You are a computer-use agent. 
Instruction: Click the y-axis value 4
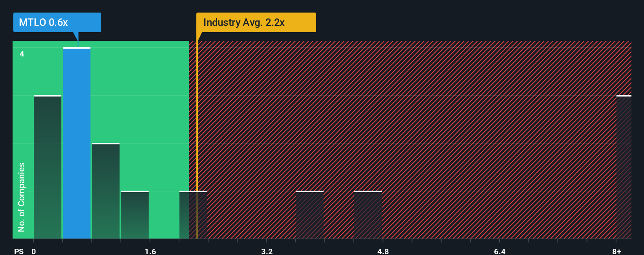click(x=22, y=54)
